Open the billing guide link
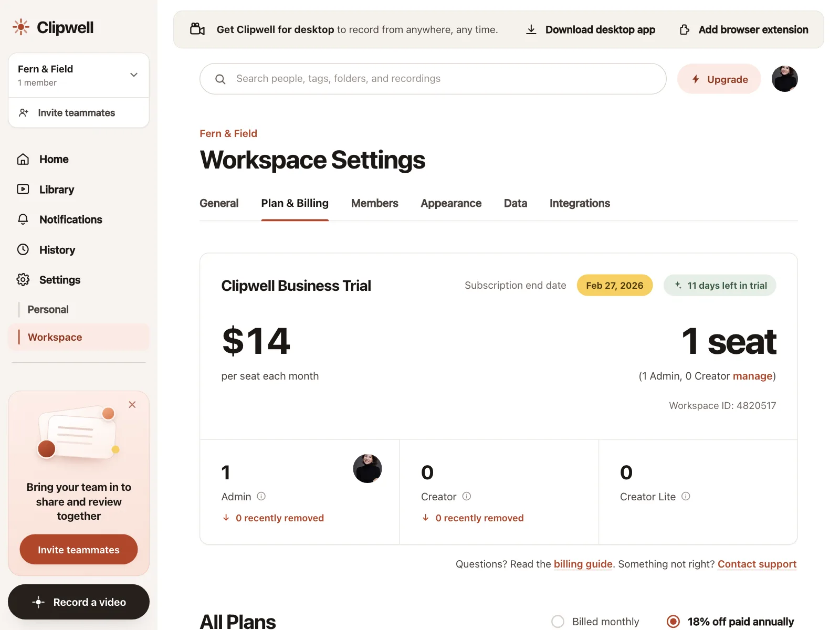Screen dimensions: 840x630 pos(583,564)
